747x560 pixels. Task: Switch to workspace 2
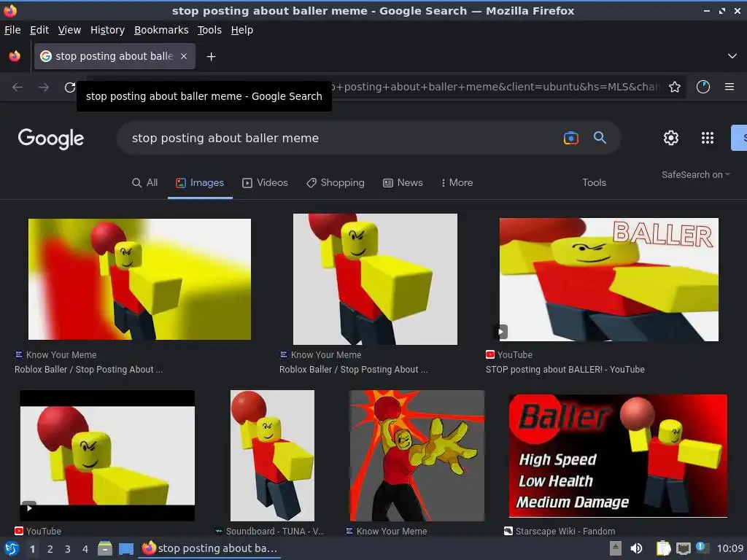[50, 549]
